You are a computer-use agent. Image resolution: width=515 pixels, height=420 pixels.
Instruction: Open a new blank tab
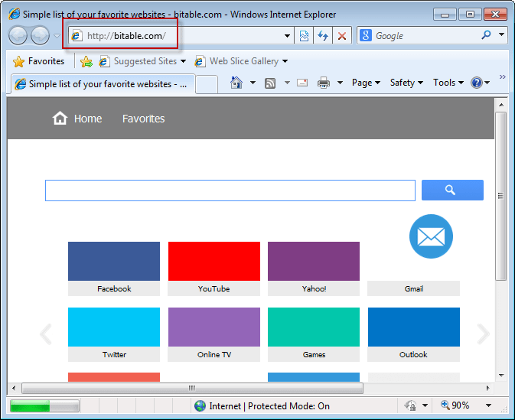click(x=207, y=85)
